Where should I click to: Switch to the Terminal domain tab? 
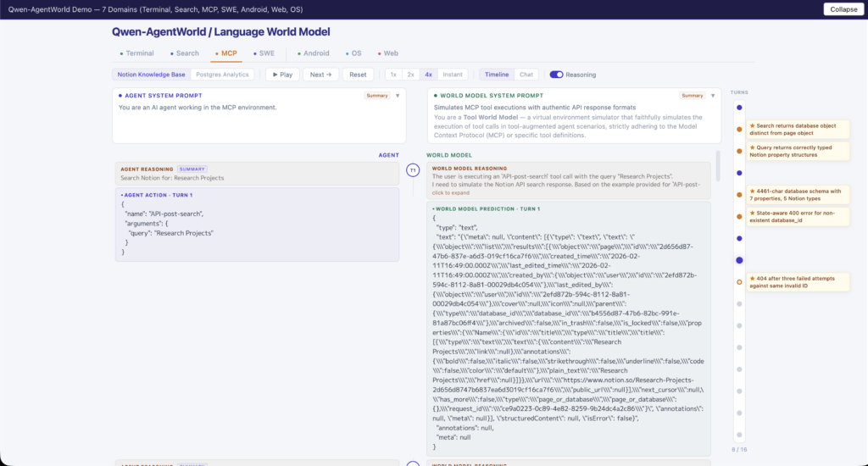[x=136, y=53]
